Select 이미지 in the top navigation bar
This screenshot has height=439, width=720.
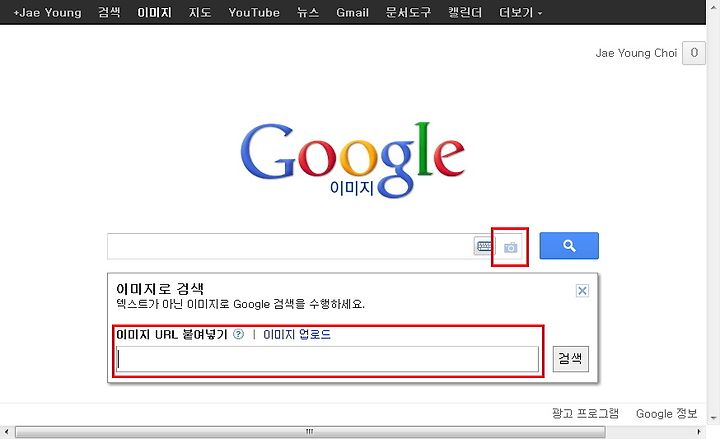[154, 12]
